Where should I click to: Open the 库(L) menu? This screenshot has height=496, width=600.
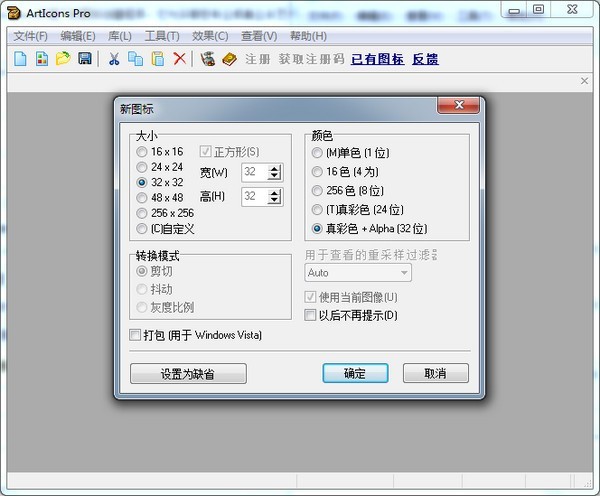119,36
